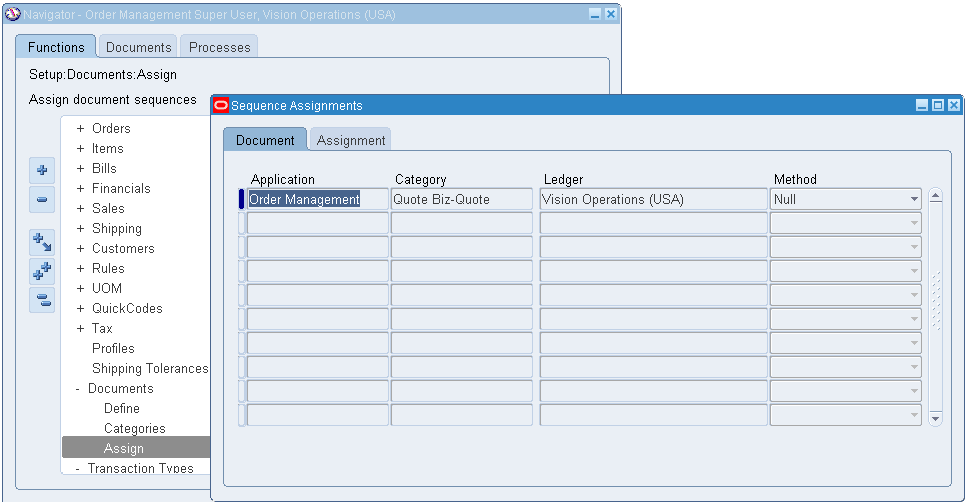Click the first row record indicator
Image resolution: width=965 pixels, height=502 pixels.
(241, 199)
